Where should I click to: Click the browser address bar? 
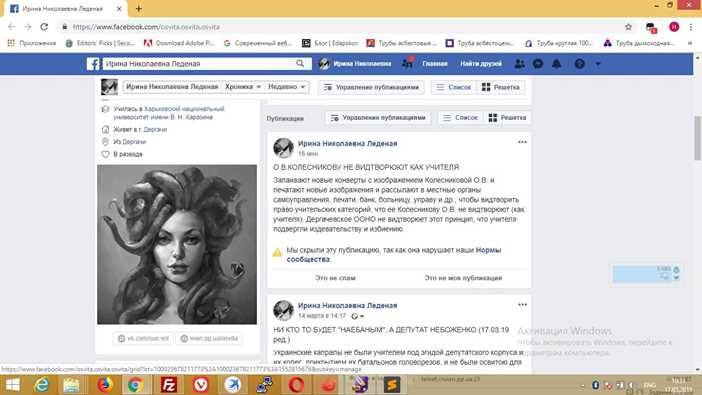pyautogui.click(x=340, y=27)
